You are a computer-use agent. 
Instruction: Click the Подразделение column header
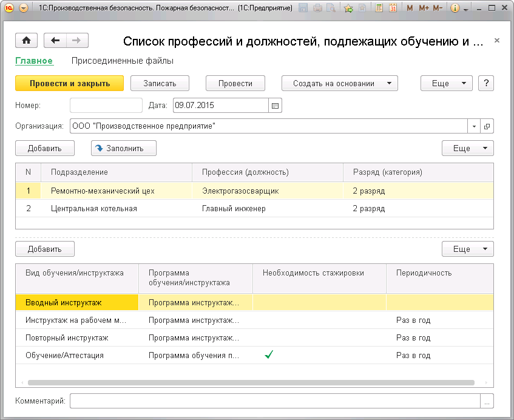click(x=117, y=172)
